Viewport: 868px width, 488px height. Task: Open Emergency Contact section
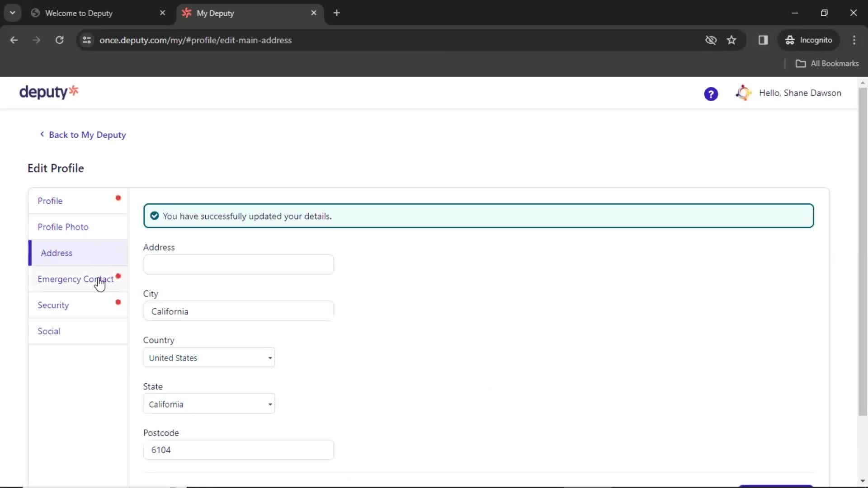pyautogui.click(x=75, y=279)
